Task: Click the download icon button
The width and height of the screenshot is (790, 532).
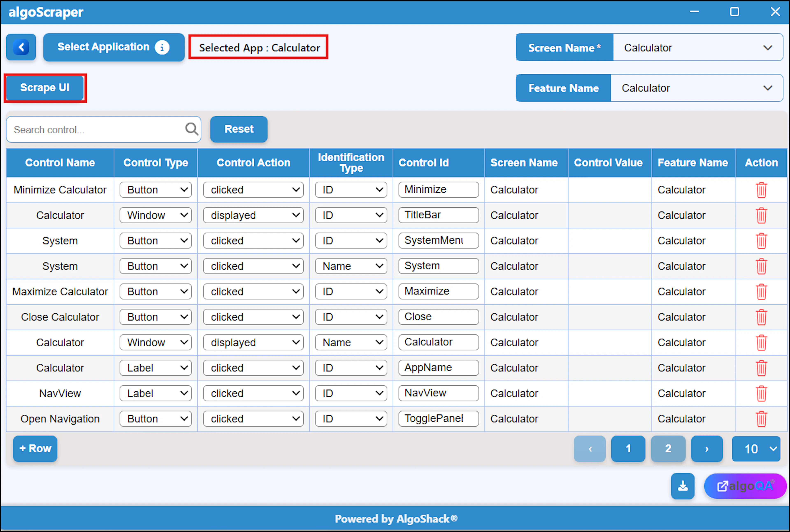Action: coord(683,486)
